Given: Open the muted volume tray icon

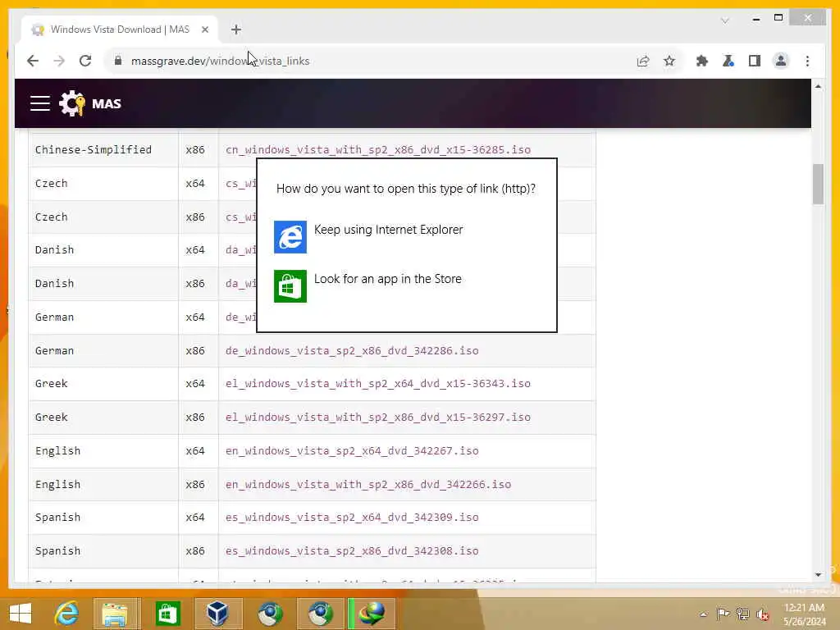Looking at the screenshot, I should point(762,614).
